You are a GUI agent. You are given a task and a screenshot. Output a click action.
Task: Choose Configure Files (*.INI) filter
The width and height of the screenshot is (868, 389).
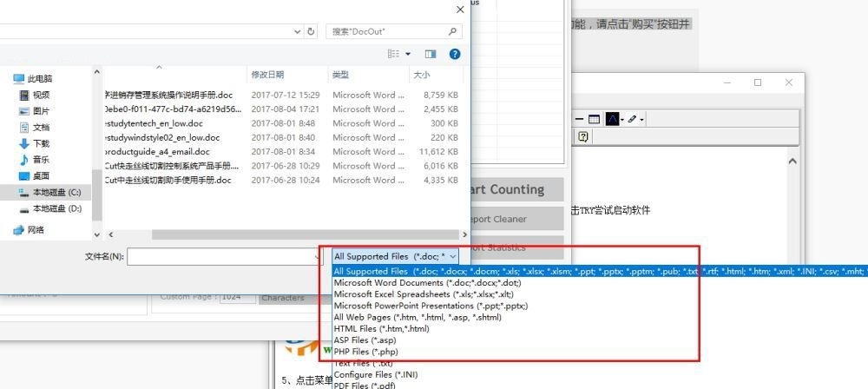coord(376,374)
